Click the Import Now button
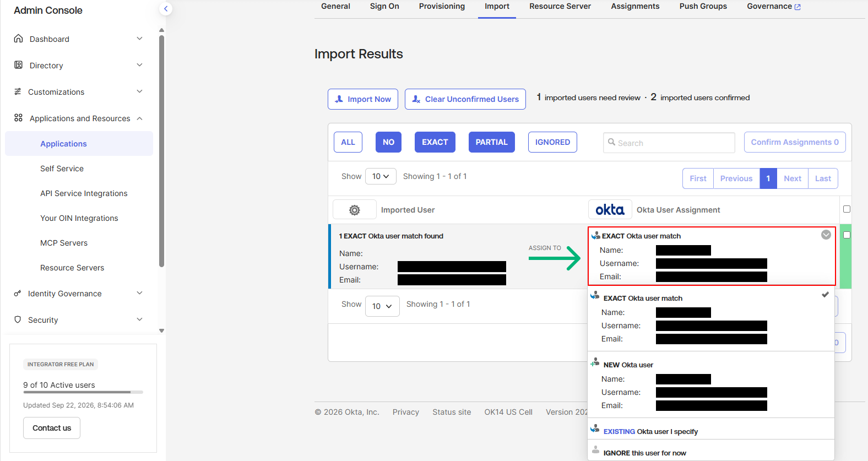 (363, 99)
